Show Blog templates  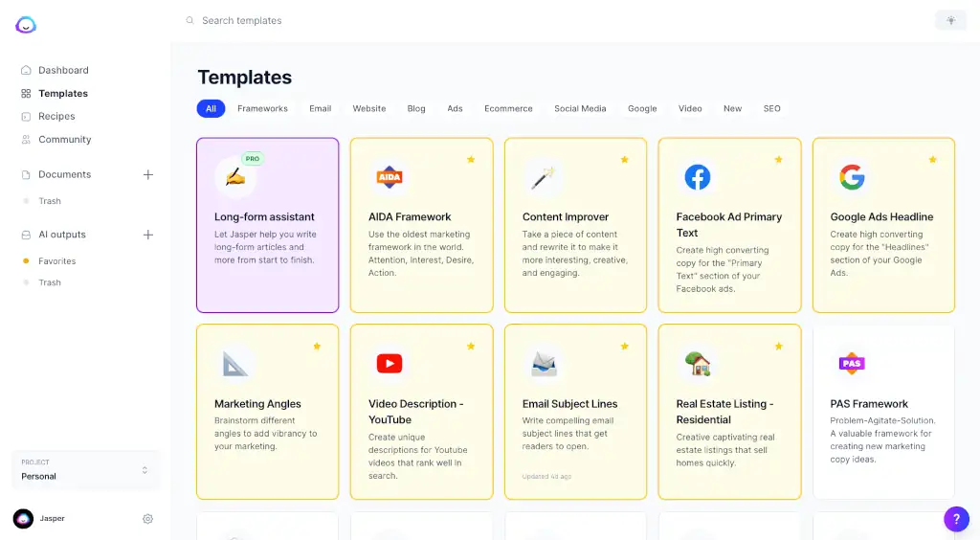tap(416, 108)
